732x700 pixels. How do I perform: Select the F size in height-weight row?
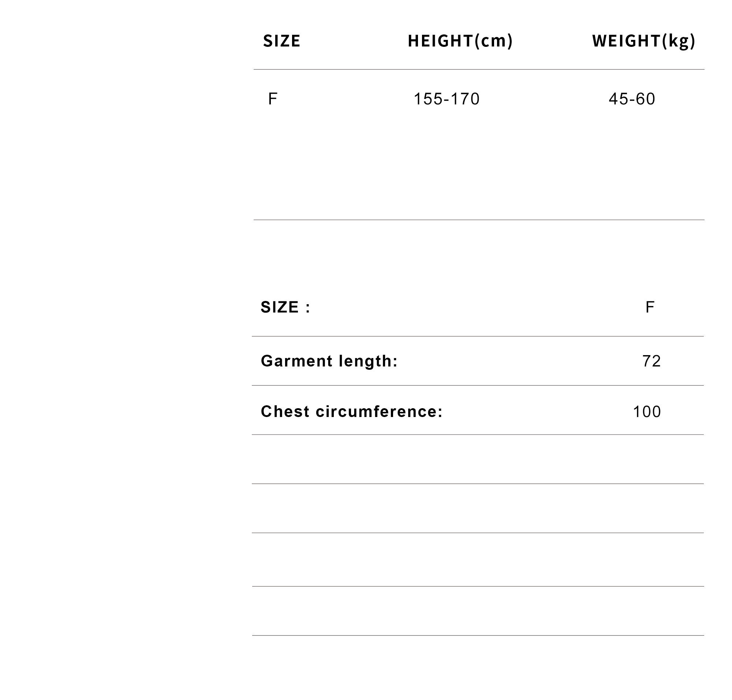point(272,99)
